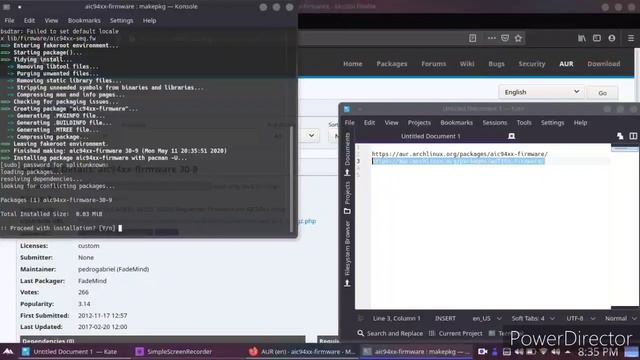
Task: Click Firefox bookmark star icon
Action: coord(518,38)
